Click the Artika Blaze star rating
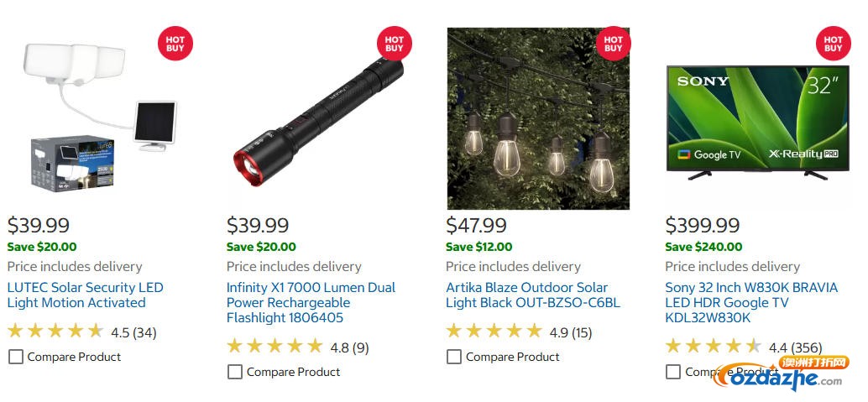 pos(494,332)
